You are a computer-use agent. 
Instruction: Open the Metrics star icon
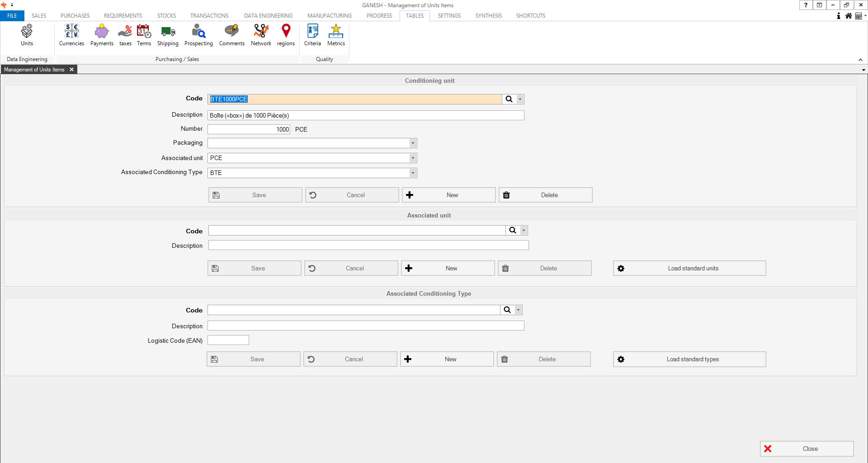[x=336, y=35]
